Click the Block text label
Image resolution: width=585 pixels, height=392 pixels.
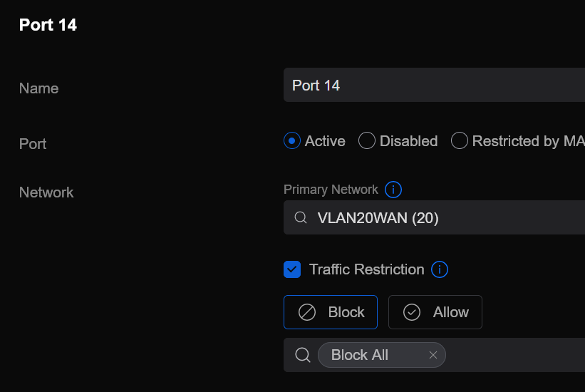(346, 312)
